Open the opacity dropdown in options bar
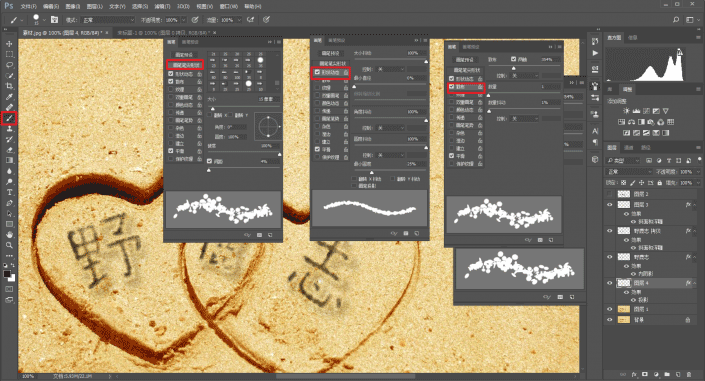The height and width of the screenshot is (381, 705). pos(184,20)
